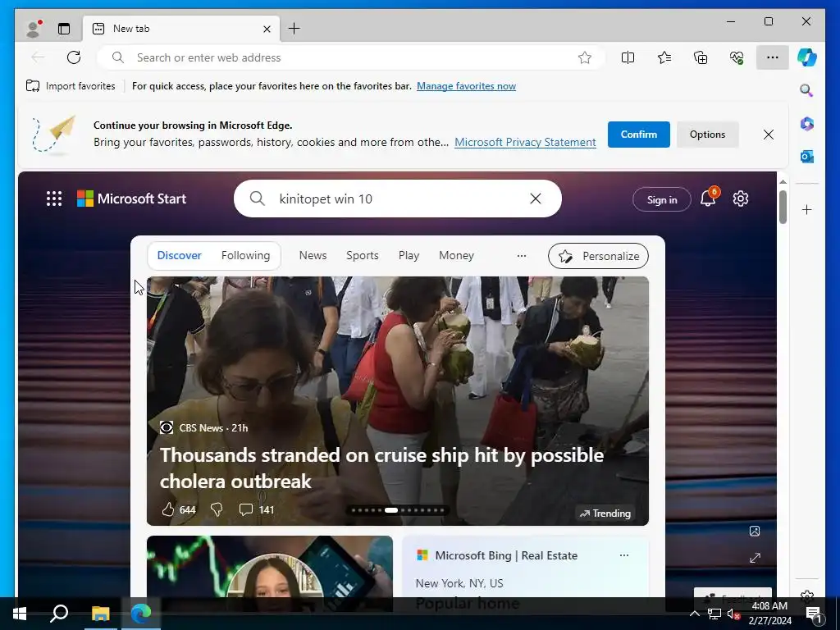840x630 pixels.
Task: Click Import favorites
Action: (71, 85)
